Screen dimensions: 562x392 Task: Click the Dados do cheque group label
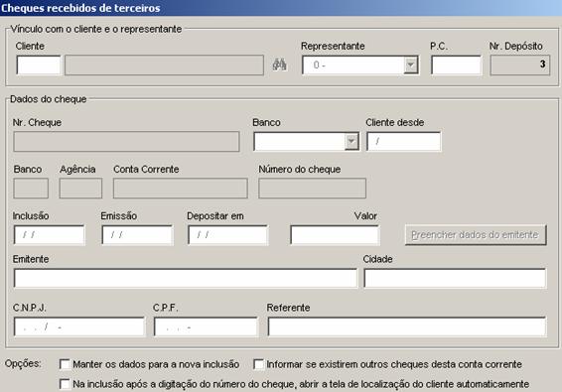point(48,99)
